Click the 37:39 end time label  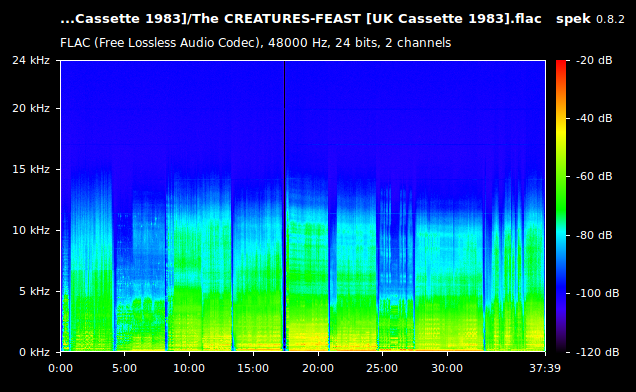click(x=545, y=368)
